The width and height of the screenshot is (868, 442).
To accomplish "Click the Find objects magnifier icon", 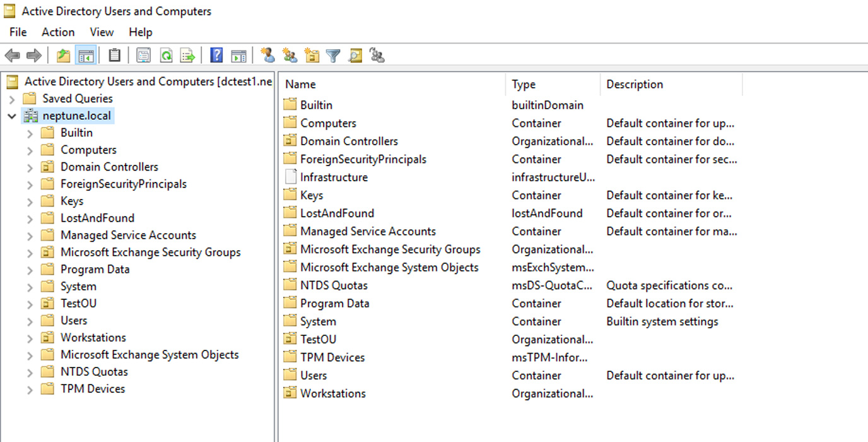I will point(355,56).
